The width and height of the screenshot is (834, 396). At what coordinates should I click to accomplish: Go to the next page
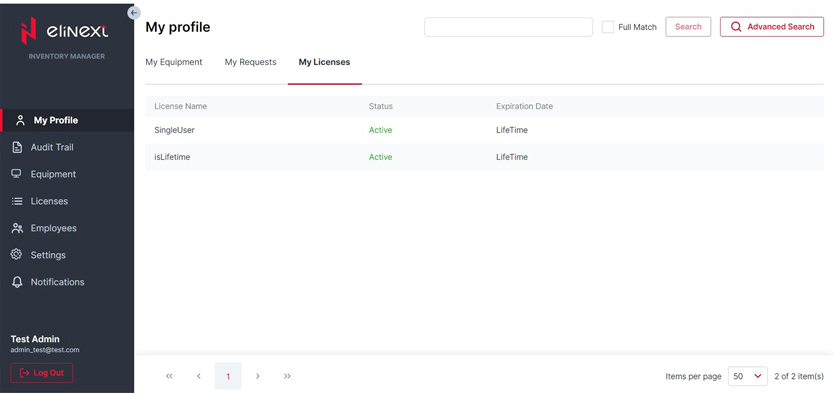pos(258,376)
